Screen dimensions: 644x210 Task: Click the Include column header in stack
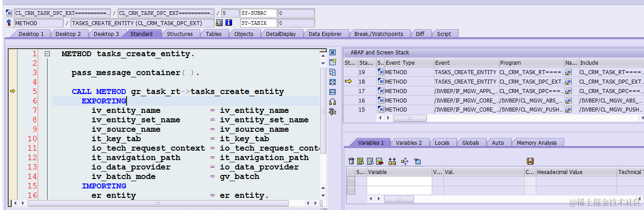pyautogui.click(x=611, y=63)
